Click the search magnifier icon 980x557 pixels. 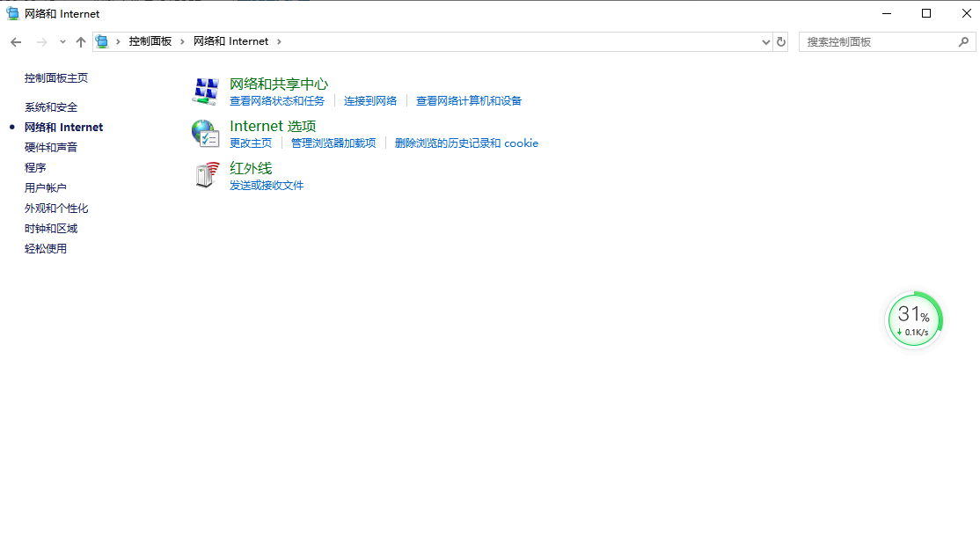[964, 41]
